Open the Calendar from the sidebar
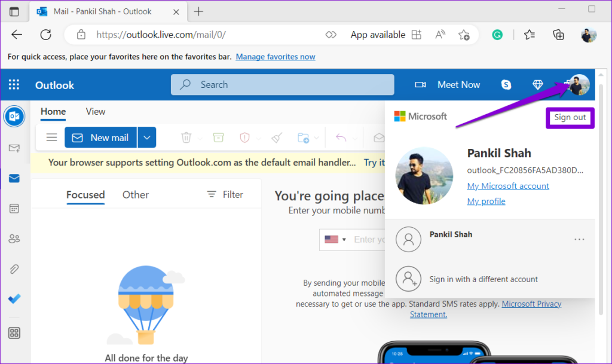This screenshot has height=364, width=612. [14, 208]
